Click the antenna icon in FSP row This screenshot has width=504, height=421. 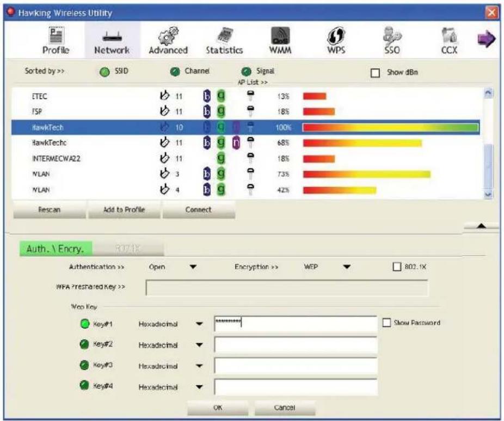click(164, 111)
